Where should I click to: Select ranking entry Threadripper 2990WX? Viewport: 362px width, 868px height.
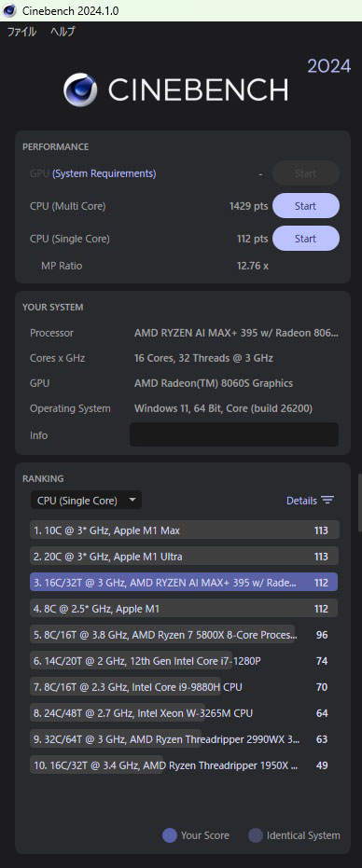click(x=184, y=739)
